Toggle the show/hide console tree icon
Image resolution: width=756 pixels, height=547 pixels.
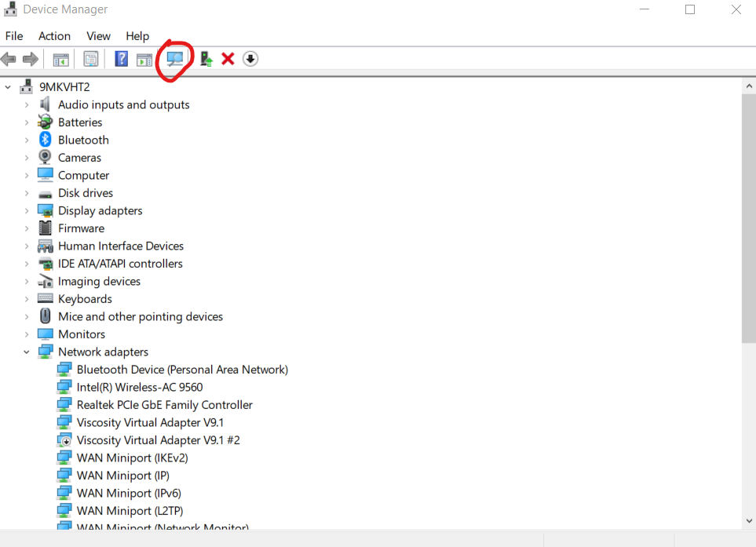click(x=60, y=60)
